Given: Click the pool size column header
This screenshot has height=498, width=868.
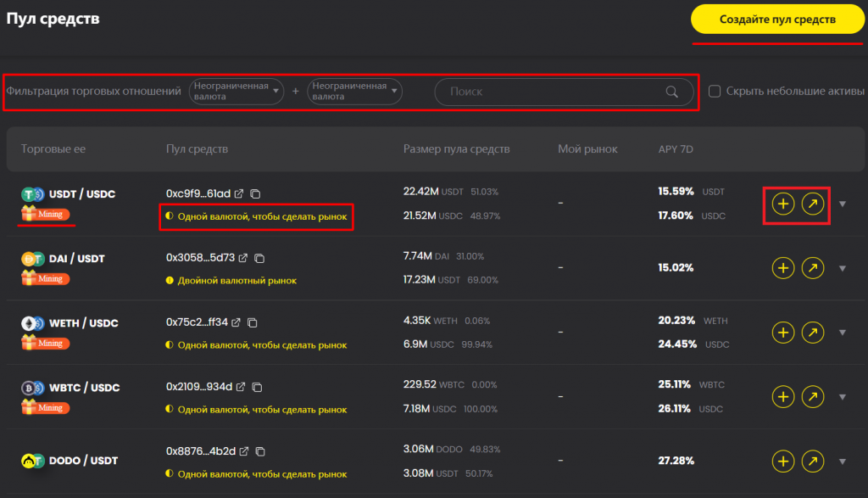Looking at the screenshot, I should click(456, 149).
